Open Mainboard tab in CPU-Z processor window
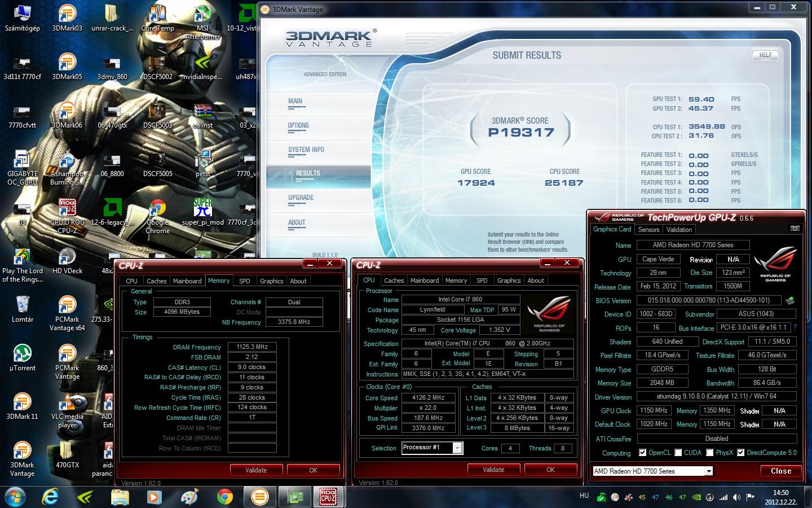Screen dimensions: 812x508 pos(425,281)
